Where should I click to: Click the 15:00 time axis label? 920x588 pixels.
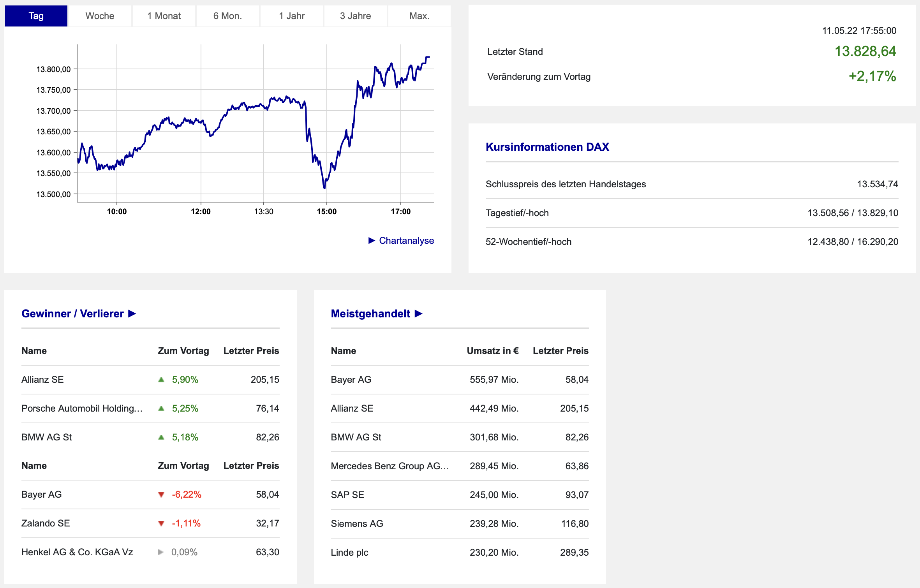click(327, 211)
